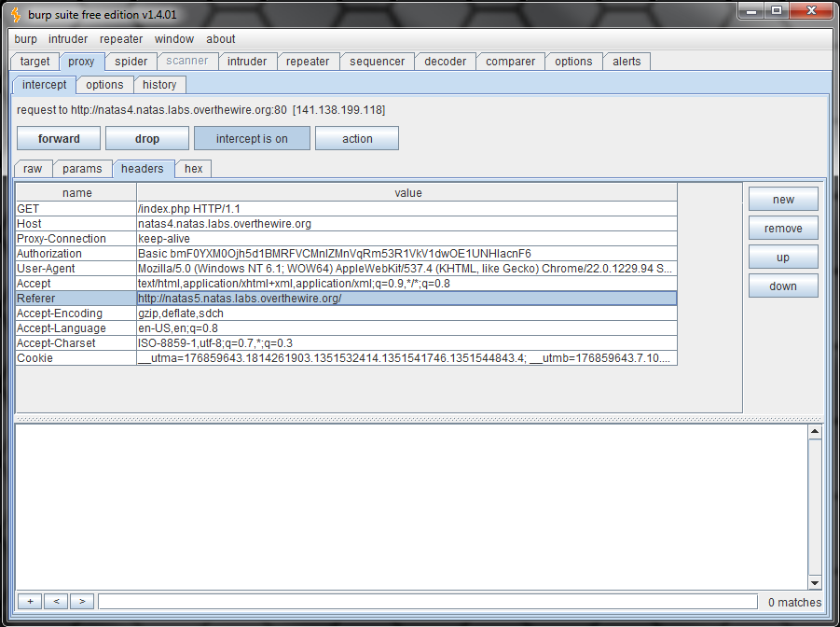Switch to the sequencer tab
The image size is (840, 627).
(x=378, y=62)
